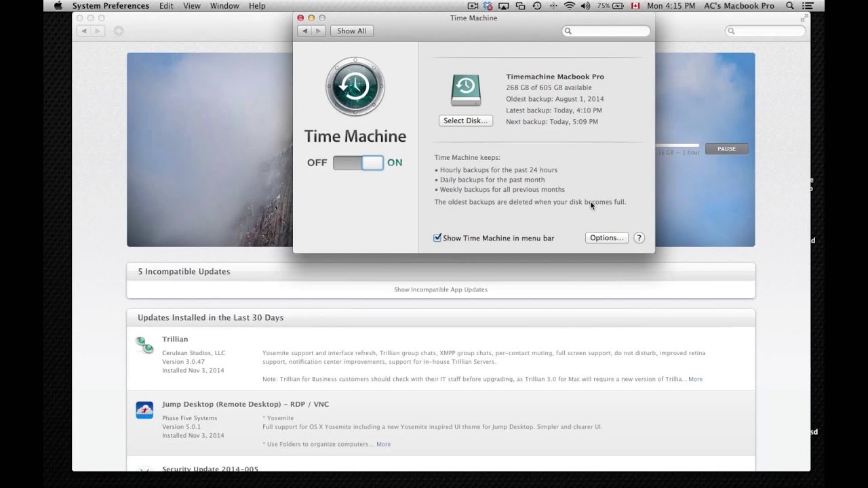Image resolution: width=868 pixels, height=488 pixels.
Task: Click the System Preferences search field
Action: [606, 31]
